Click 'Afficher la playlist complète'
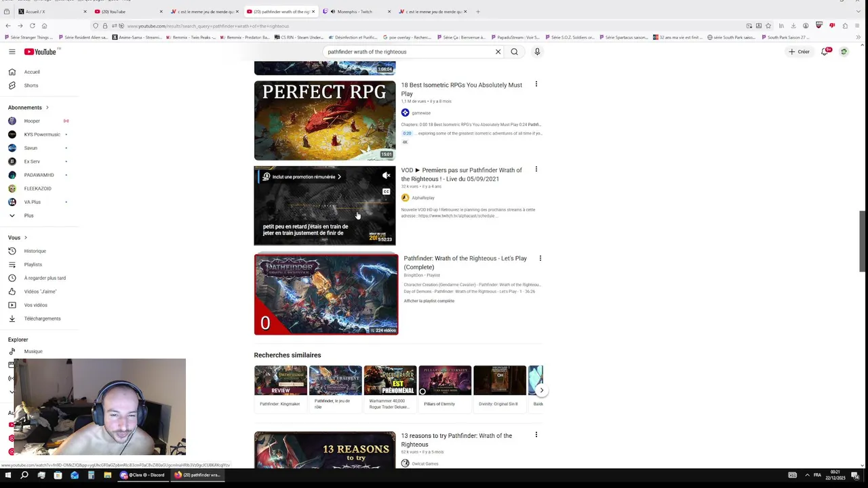This screenshot has width=868, height=488. [429, 301]
